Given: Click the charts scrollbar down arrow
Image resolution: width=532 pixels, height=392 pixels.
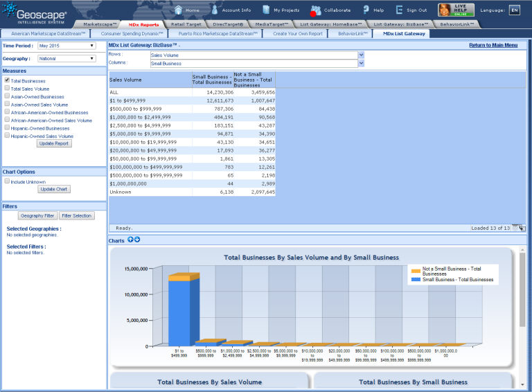Looking at the screenshot, I should [x=522, y=384].
